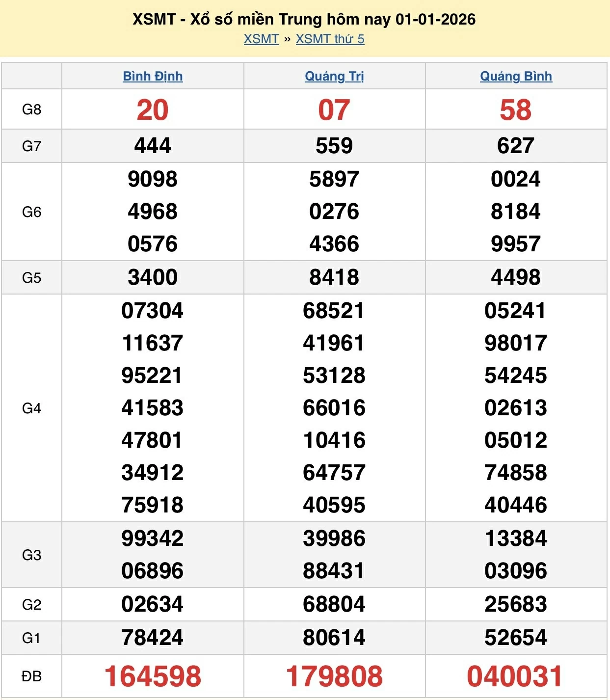Click Bình Định special prize number 164598
The image size is (610, 700).
coord(153,676)
